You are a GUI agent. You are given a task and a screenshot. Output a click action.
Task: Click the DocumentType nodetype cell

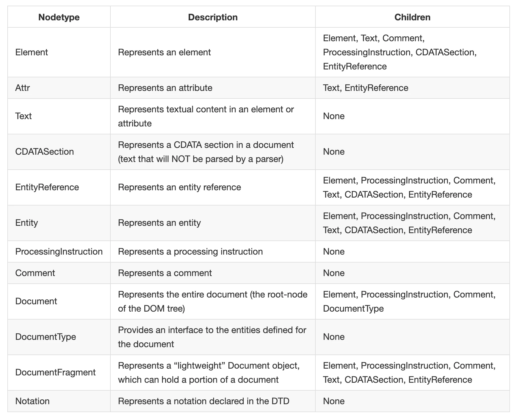tap(46, 337)
